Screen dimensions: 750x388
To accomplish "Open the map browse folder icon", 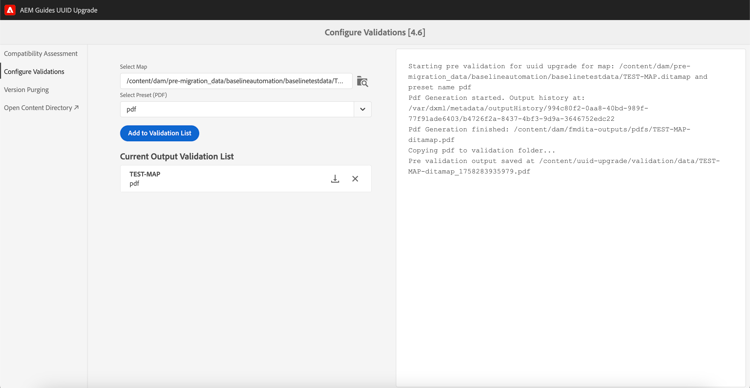I will coord(362,81).
